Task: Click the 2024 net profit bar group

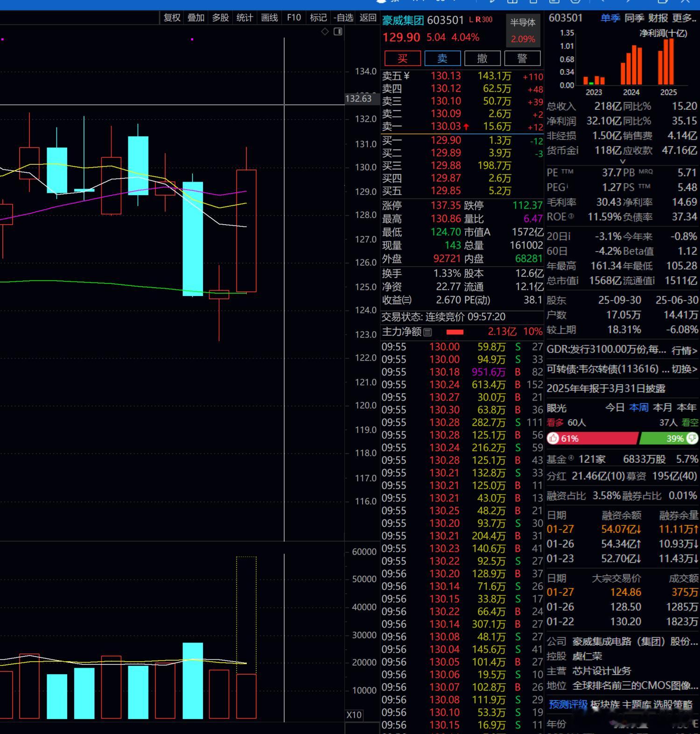Action: point(631,65)
